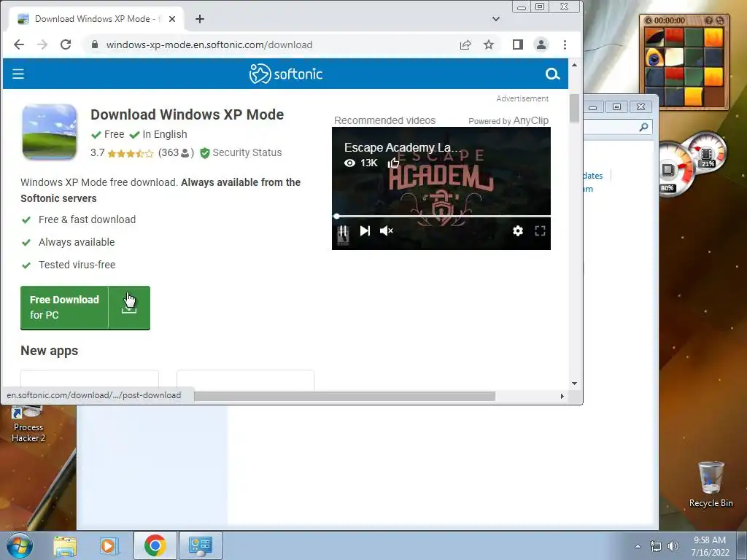Screen dimensions: 747x560
Task: Open the Softonic hamburger menu
Action: (18, 74)
